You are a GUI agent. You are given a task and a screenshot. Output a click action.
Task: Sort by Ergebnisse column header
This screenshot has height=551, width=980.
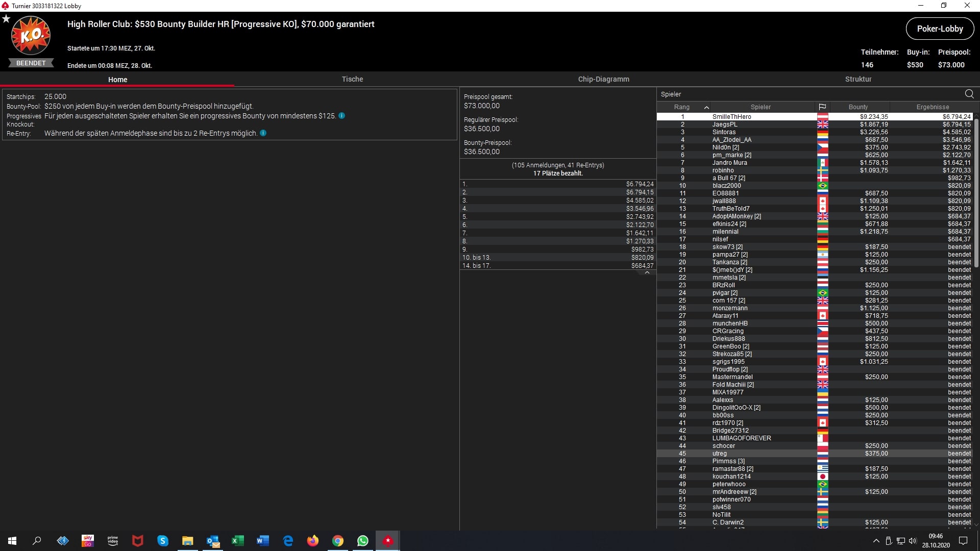coord(933,107)
